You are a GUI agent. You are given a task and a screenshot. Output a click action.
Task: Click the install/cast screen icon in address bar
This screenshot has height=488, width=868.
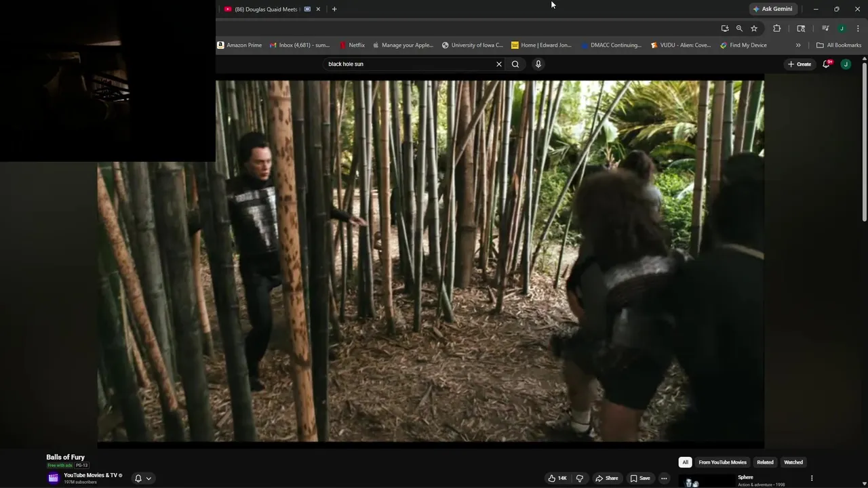pos(725,28)
